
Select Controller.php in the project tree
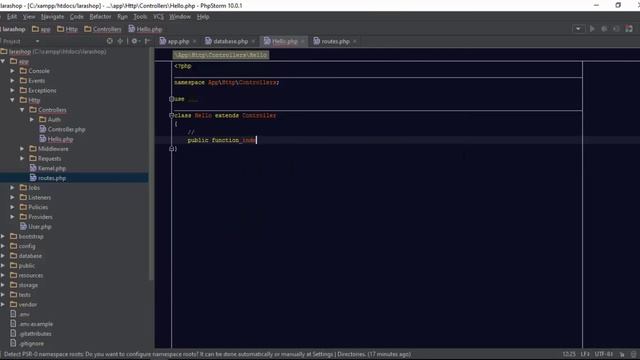coord(62,129)
